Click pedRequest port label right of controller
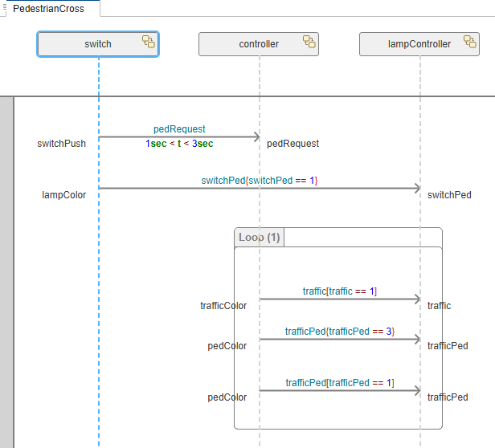Screen dimensions: 495x448 pos(293,144)
